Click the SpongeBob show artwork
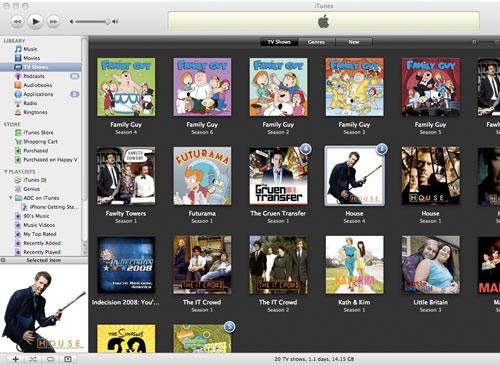 coord(202,338)
